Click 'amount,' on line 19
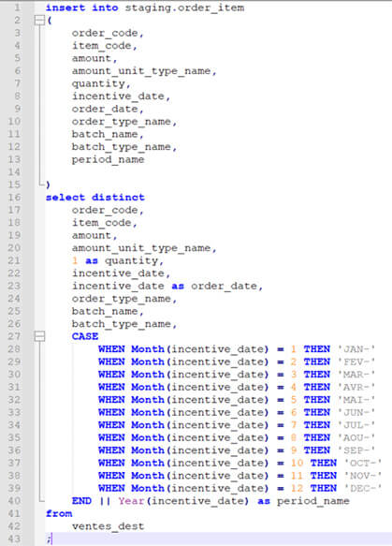This screenshot has width=392, height=546. click(94, 235)
